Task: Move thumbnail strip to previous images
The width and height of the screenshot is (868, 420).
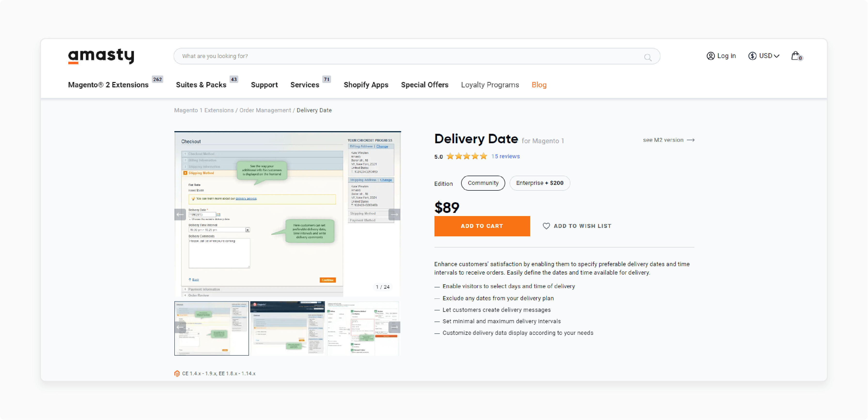Action: [x=180, y=327]
